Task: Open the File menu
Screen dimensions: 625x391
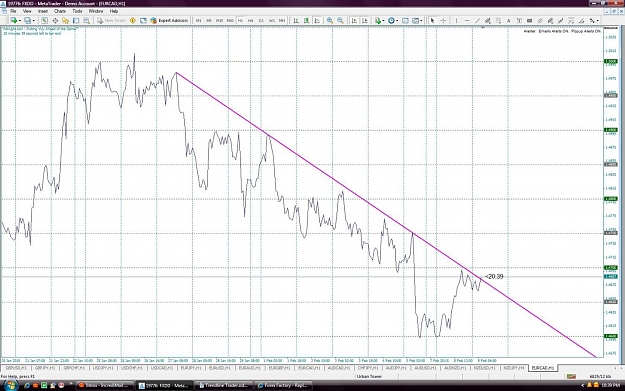Action: [x=13, y=11]
